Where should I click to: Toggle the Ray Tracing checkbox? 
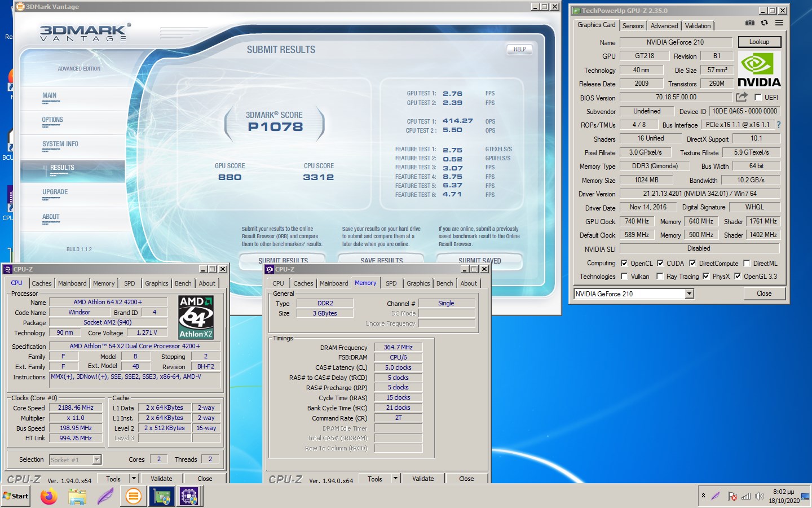coord(660,276)
